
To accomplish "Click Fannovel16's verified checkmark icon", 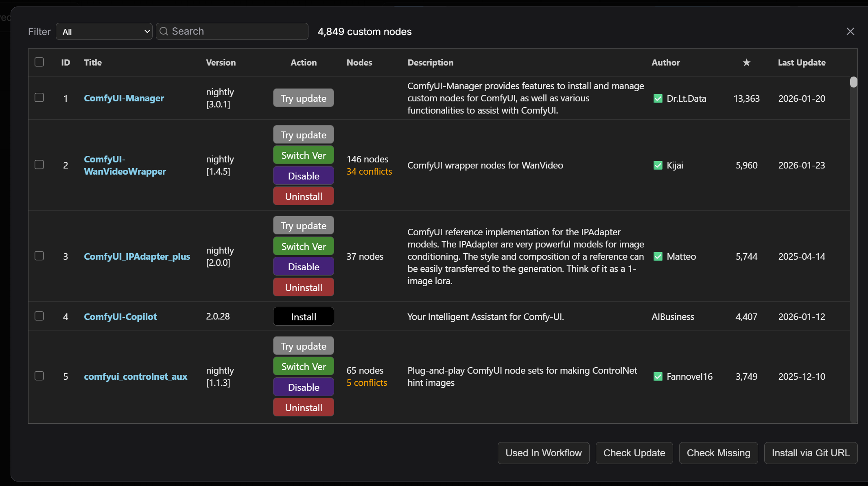I will click(x=658, y=377).
